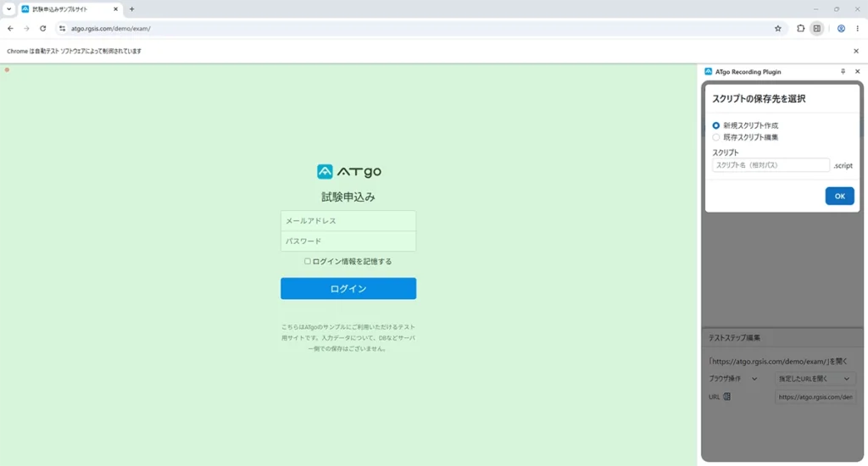868x466 pixels.
Task: Click the browser forward arrow
Action: [26, 28]
